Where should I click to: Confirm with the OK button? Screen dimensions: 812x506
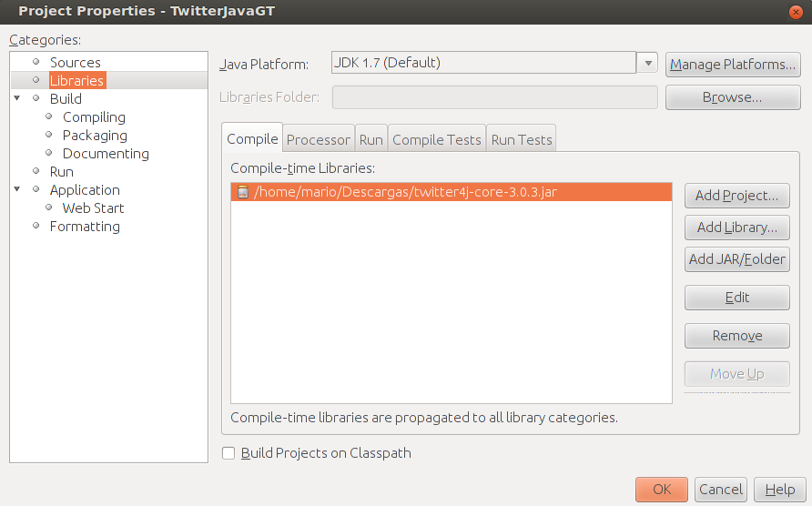click(x=662, y=490)
